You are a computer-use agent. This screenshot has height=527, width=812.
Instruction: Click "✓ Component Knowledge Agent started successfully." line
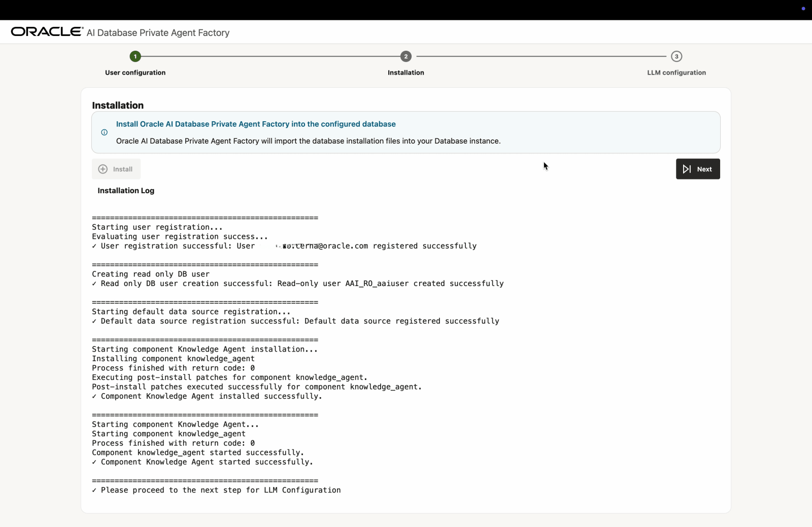[x=202, y=462]
